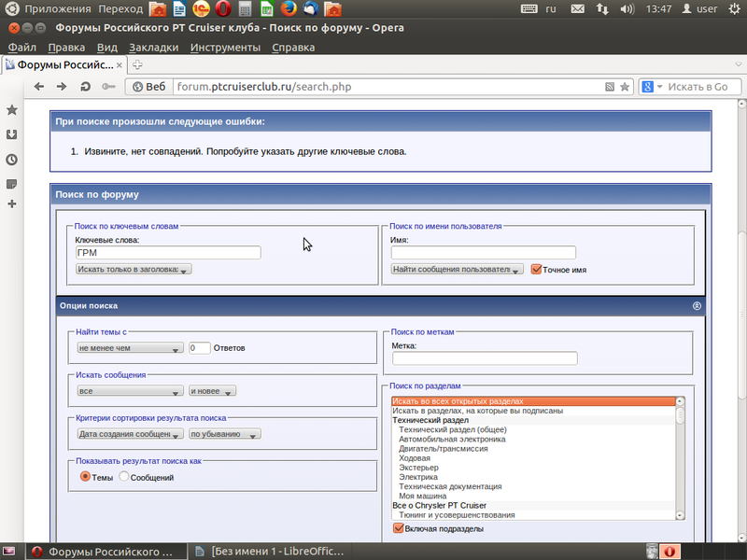The height and width of the screenshot is (560, 747).
Task: Click section list scrollbar down arrow
Action: (x=680, y=515)
